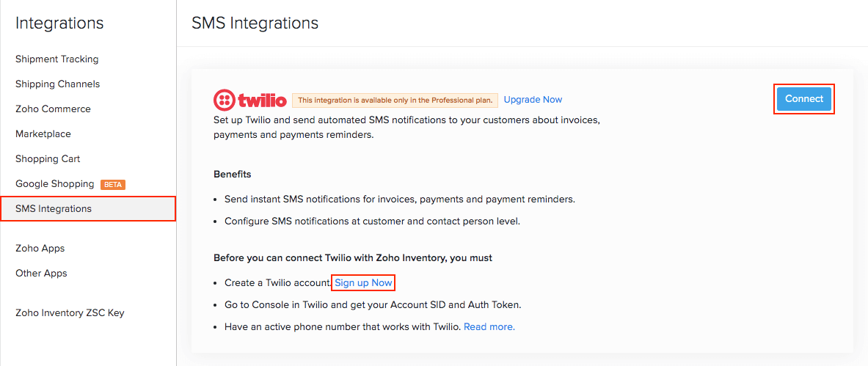This screenshot has height=366, width=868.
Task: Select Zoho Commerce in the sidebar
Action: tap(54, 109)
